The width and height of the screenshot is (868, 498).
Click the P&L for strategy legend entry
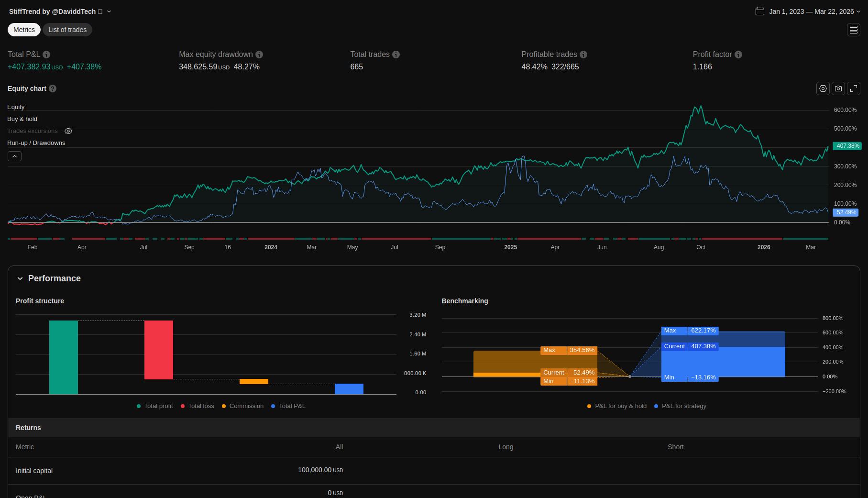[680, 406]
